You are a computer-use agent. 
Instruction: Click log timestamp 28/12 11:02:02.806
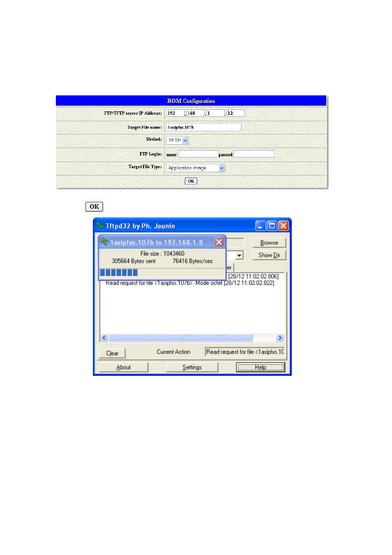[254, 277]
